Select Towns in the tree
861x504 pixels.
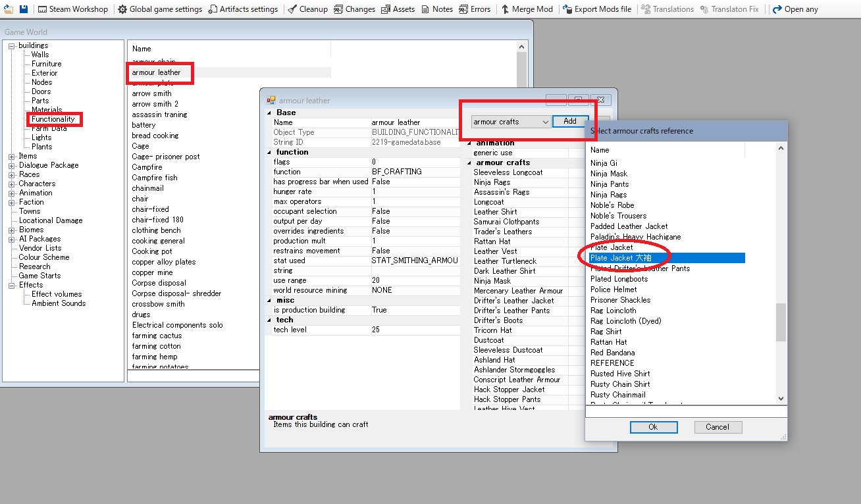[30, 211]
